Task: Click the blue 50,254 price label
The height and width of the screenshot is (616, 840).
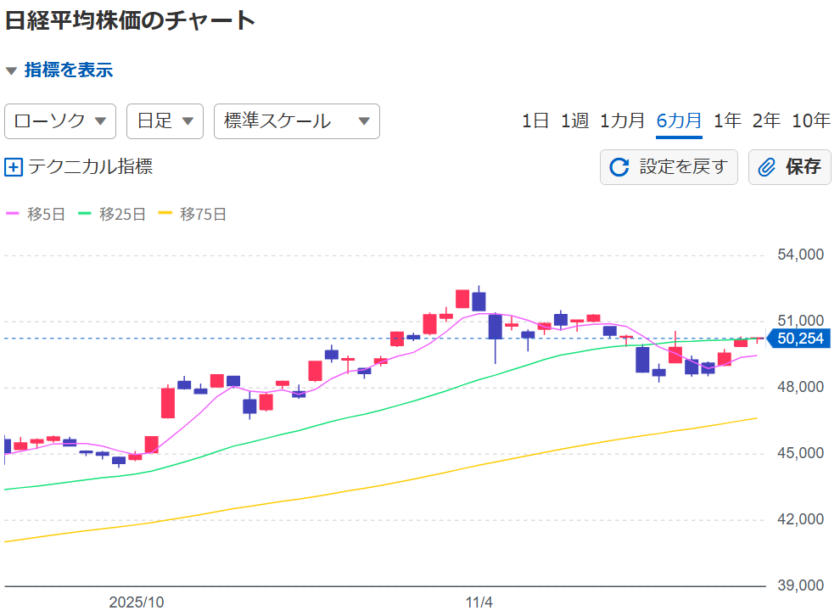Action: (x=801, y=339)
